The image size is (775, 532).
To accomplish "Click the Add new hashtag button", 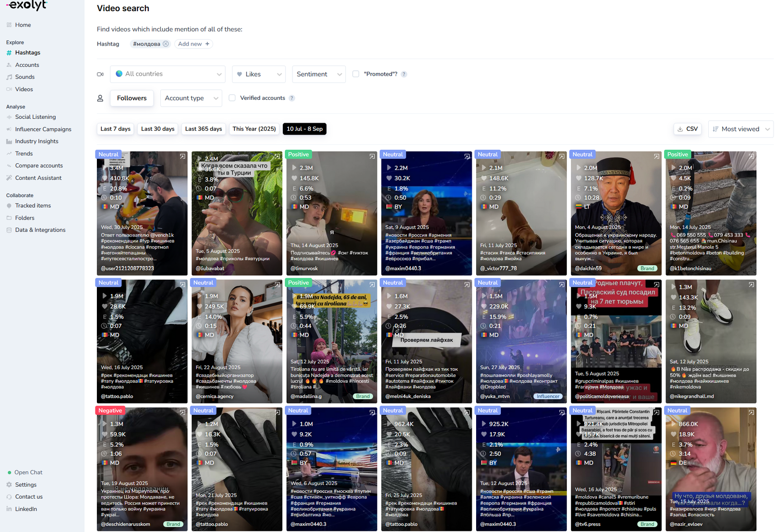I will 193,44.
